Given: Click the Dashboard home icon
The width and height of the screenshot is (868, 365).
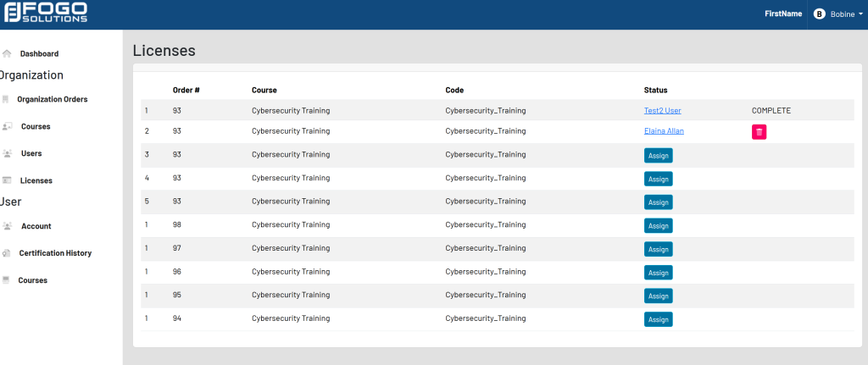Looking at the screenshot, I should click(7, 53).
